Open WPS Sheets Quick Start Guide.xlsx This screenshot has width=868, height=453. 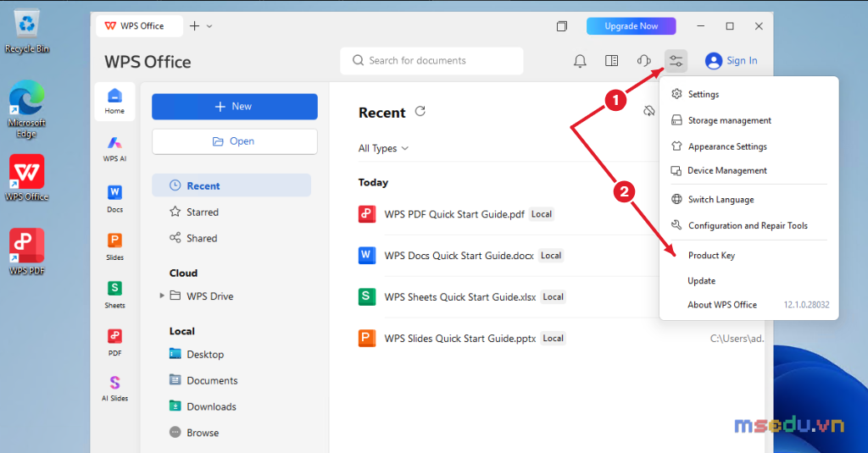point(460,297)
